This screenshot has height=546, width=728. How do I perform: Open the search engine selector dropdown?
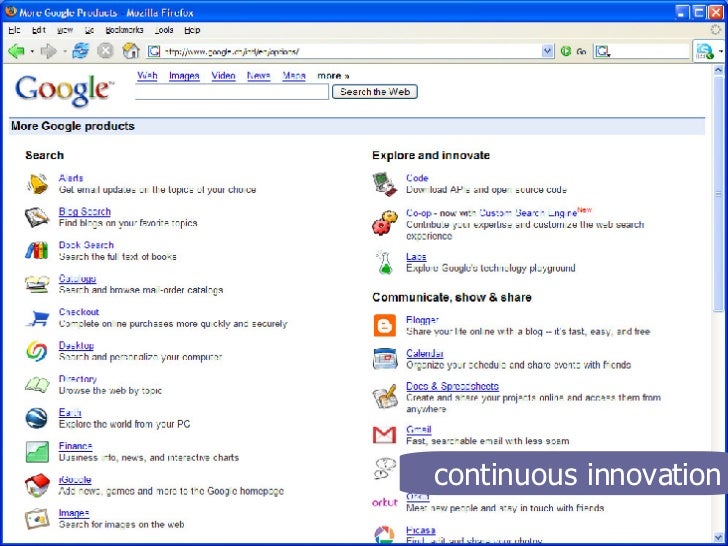tap(603, 52)
